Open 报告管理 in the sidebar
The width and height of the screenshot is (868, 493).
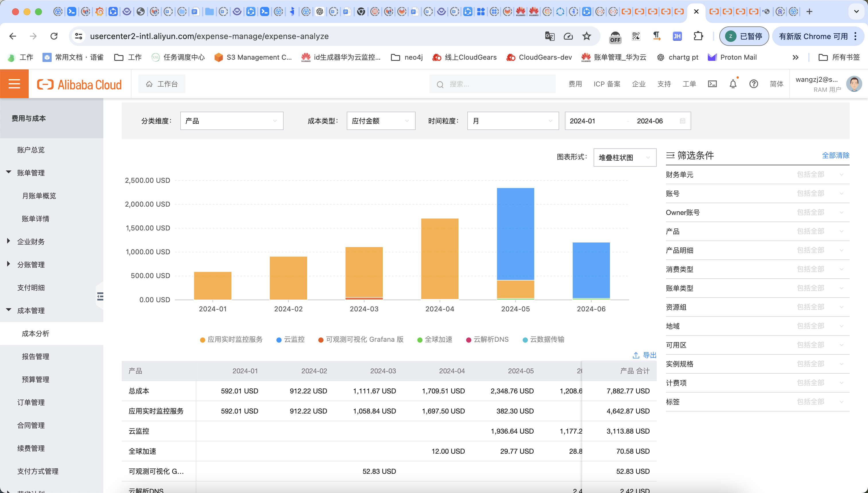point(36,356)
